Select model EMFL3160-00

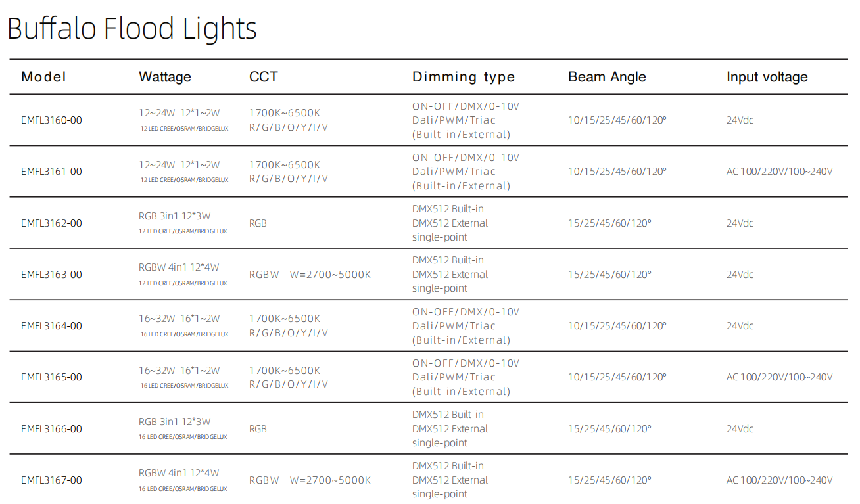pos(51,120)
